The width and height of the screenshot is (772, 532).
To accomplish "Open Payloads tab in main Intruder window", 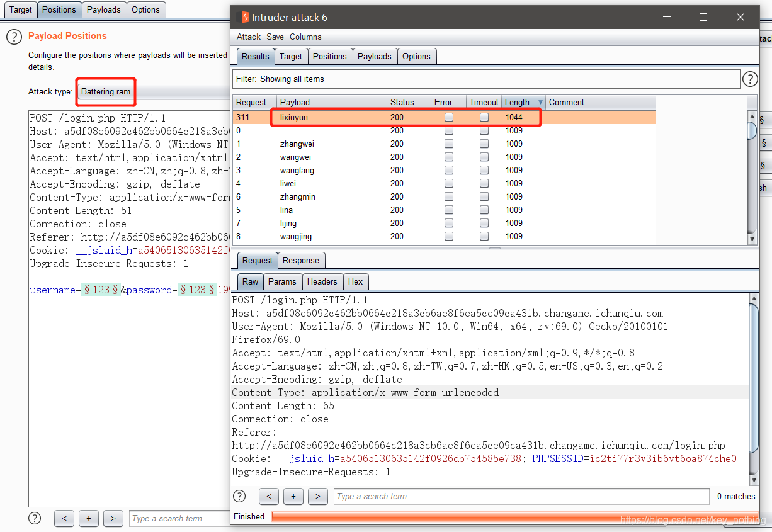I will click(104, 9).
